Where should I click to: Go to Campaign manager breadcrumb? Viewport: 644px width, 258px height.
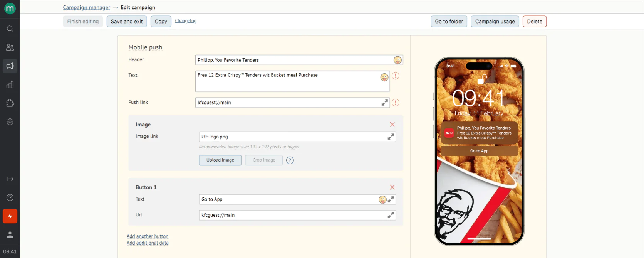pyautogui.click(x=87, y=8)
